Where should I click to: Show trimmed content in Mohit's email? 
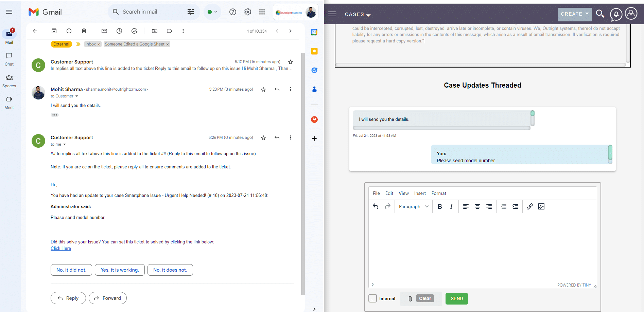click(x=55, y=115)
